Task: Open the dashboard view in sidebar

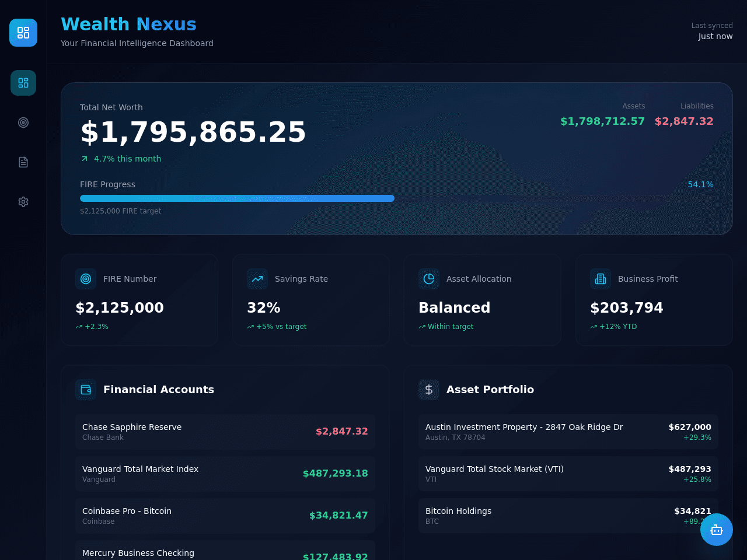Action: [x=23, y=83]
